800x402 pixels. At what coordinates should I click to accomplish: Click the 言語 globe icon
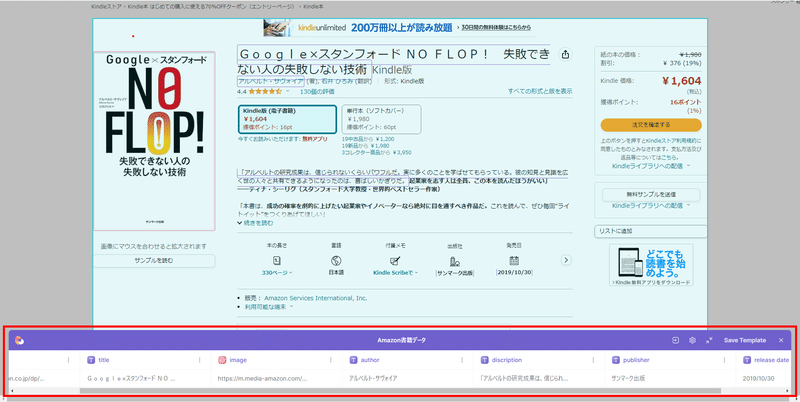(x=336, y=260)
